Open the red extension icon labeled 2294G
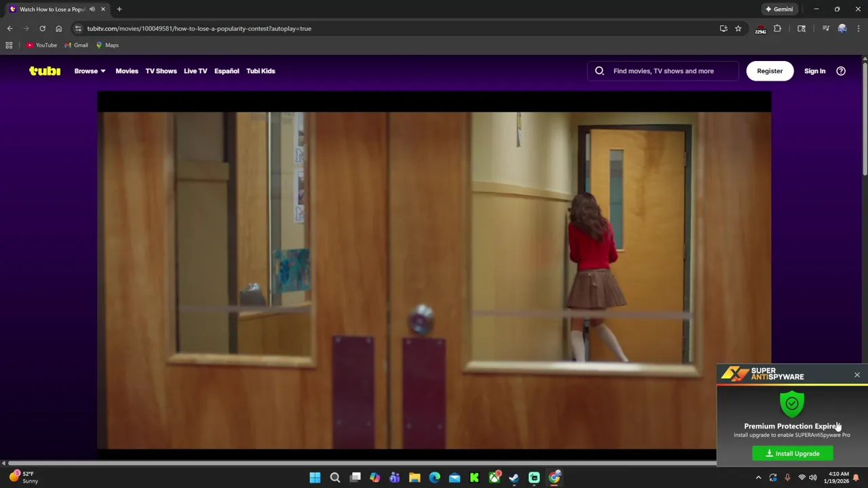The height and width of the screenshot is (488, 868). (760, 29)
